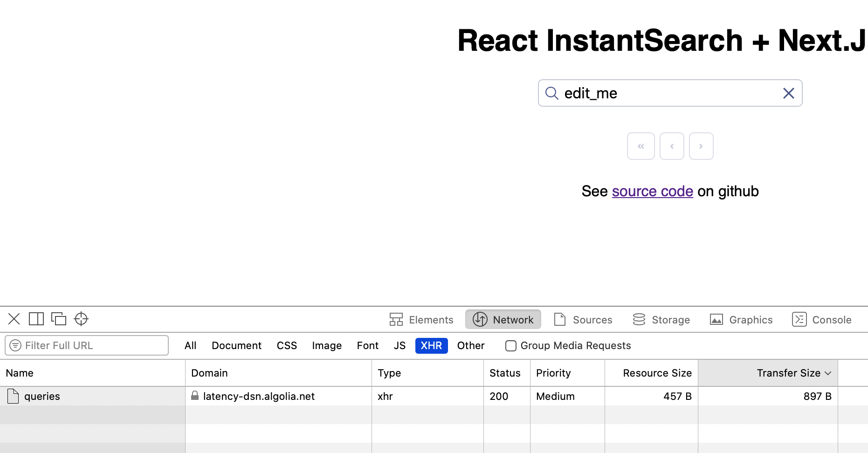The width and height of the screenshot is (868, 453).
Task: Switch to the Storage tab
Action: 661,320
